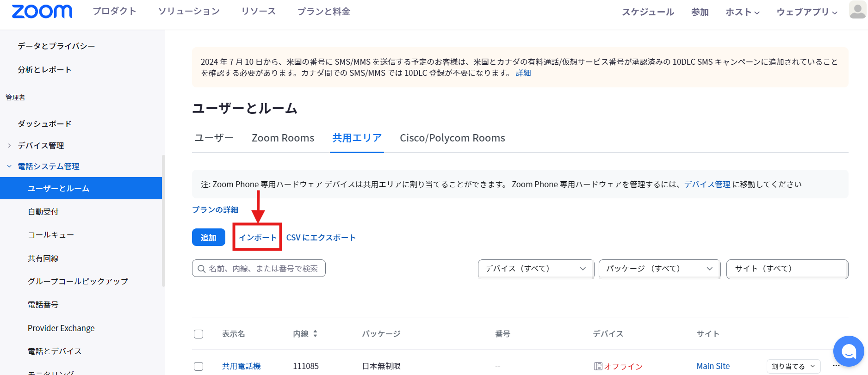Click the 番号 column header
The height and width of the screenshot is (375, 868).
pos(502,333)
